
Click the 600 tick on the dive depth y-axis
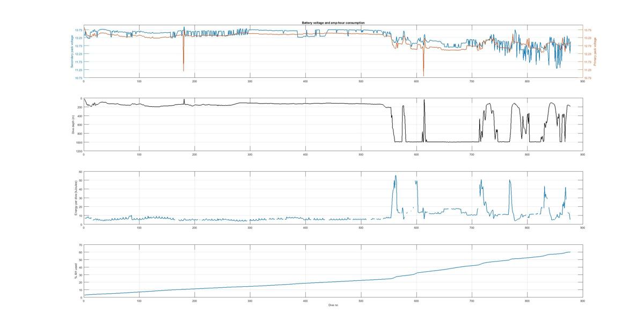(80, 125)
